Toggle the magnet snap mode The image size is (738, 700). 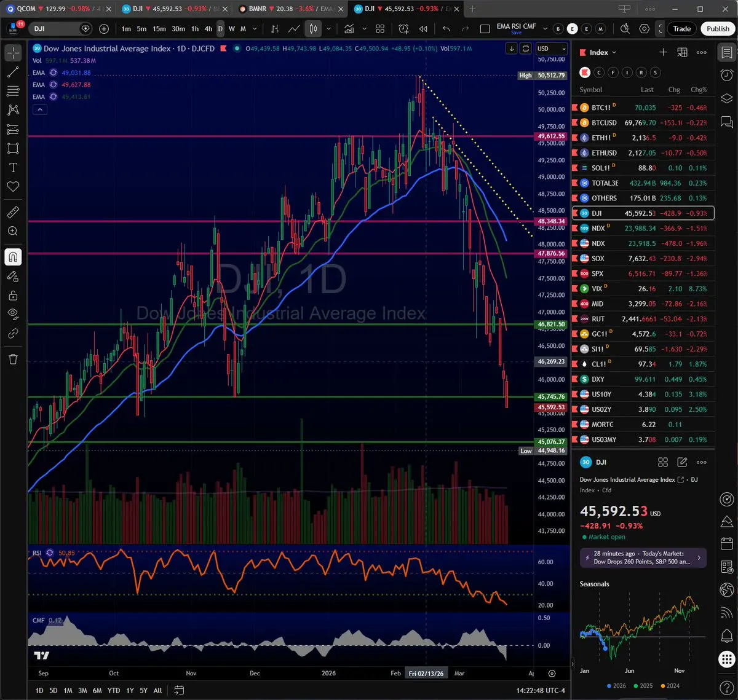pos(13,257)
